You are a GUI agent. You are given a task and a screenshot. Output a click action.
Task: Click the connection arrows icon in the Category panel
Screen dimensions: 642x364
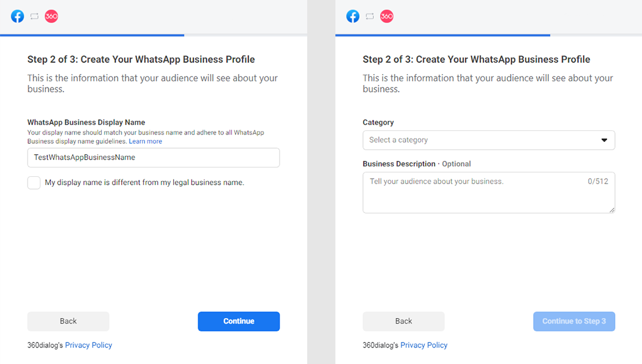coord(370,17)
